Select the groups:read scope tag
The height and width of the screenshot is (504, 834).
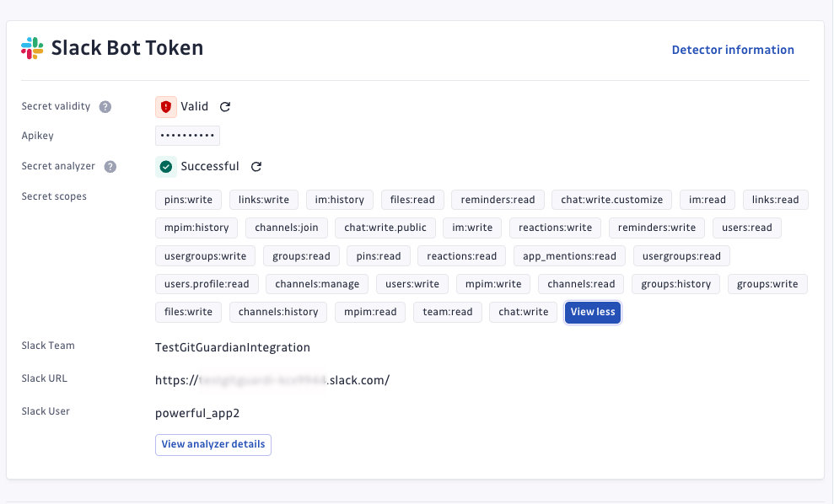point(301,256)
